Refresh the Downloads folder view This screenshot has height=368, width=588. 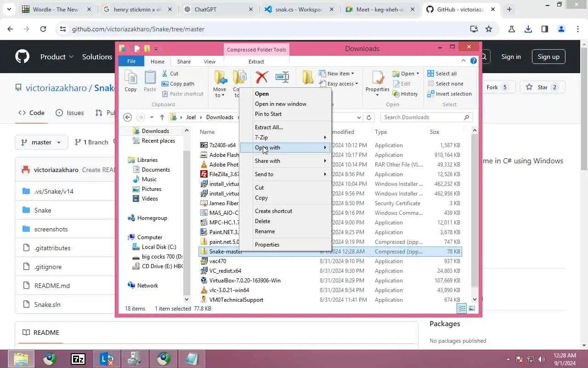tap(369, 117)
